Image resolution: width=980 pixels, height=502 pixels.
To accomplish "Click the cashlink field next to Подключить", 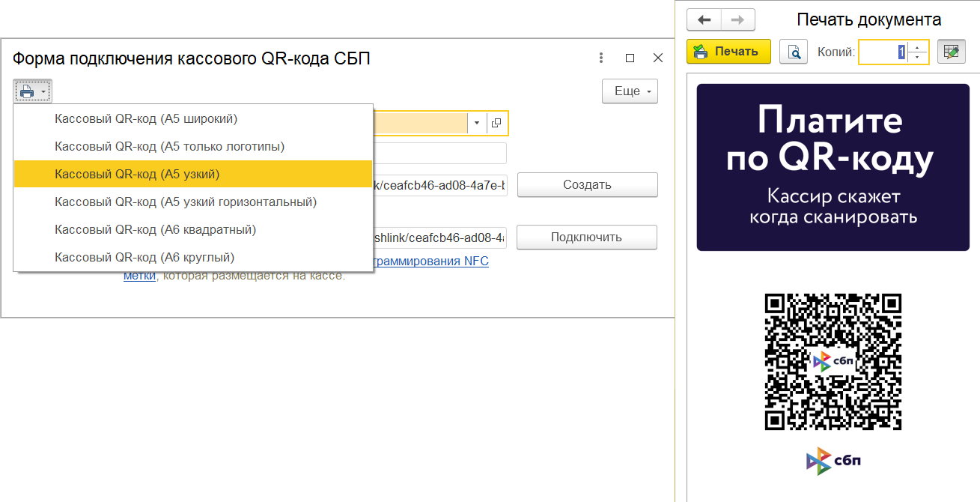I will coord(439,238).
